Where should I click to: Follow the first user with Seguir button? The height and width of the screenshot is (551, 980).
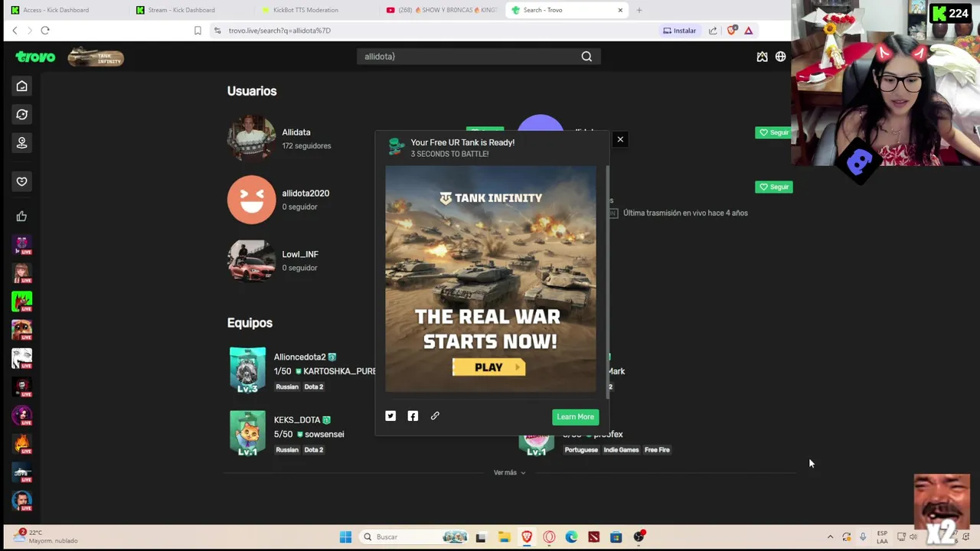pos(774,132)
